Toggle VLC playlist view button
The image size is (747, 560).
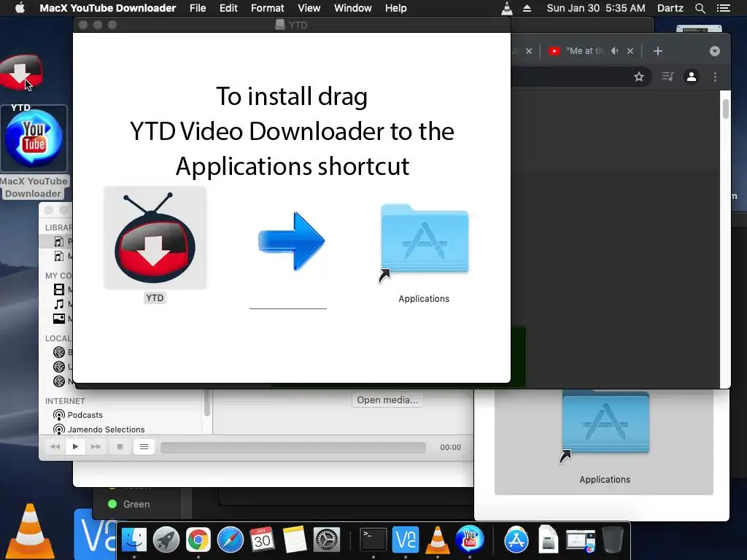click(x=144, y=447)
